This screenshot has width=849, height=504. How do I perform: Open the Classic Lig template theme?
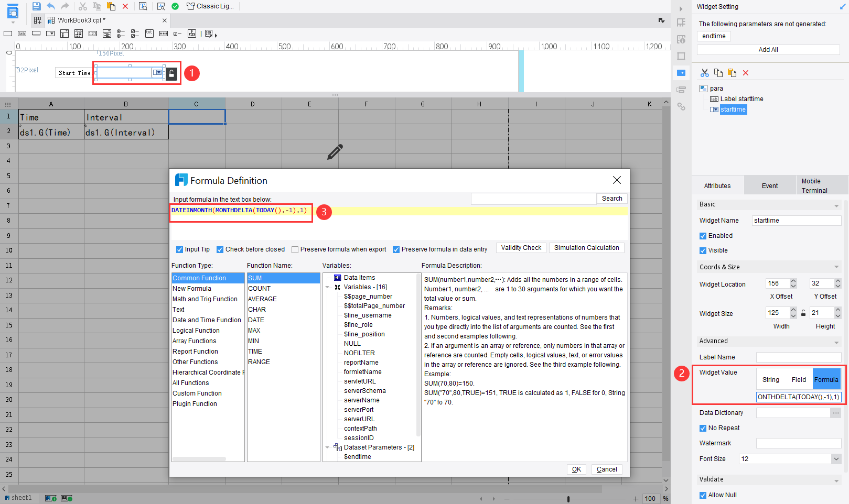210,6
